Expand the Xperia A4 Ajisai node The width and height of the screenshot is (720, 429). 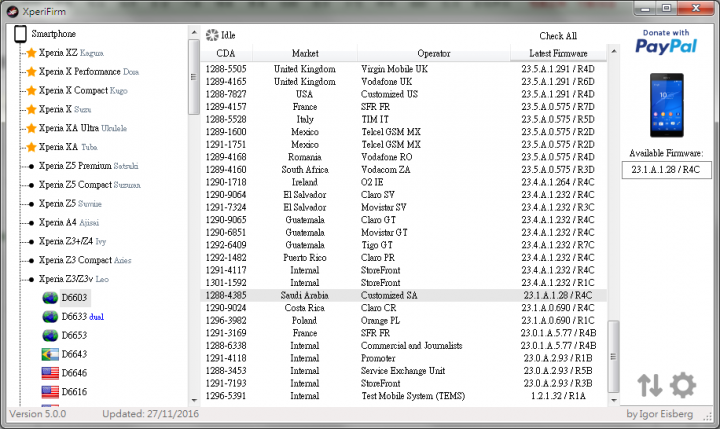(x=31, y=222)
